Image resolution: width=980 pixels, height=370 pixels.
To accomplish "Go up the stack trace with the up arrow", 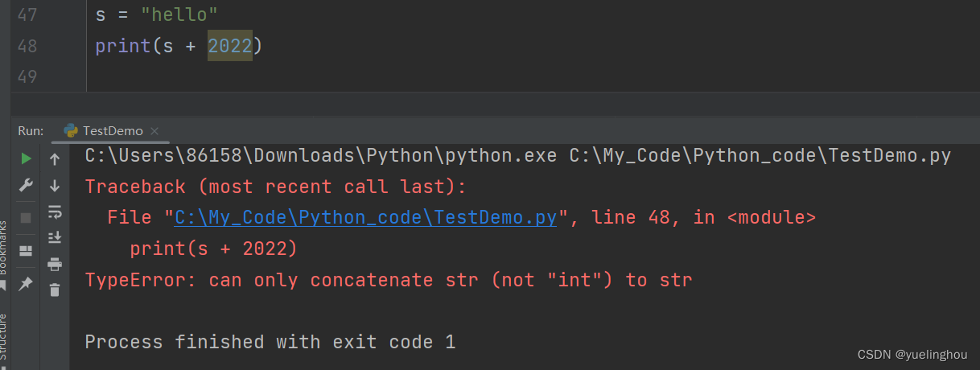I will click(55, 159).
